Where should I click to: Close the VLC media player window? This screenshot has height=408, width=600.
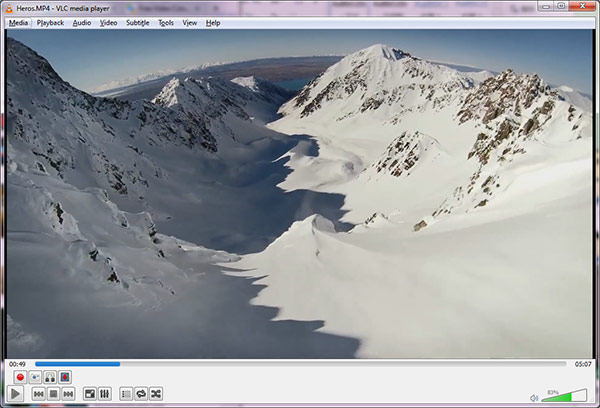click(582, 6)
